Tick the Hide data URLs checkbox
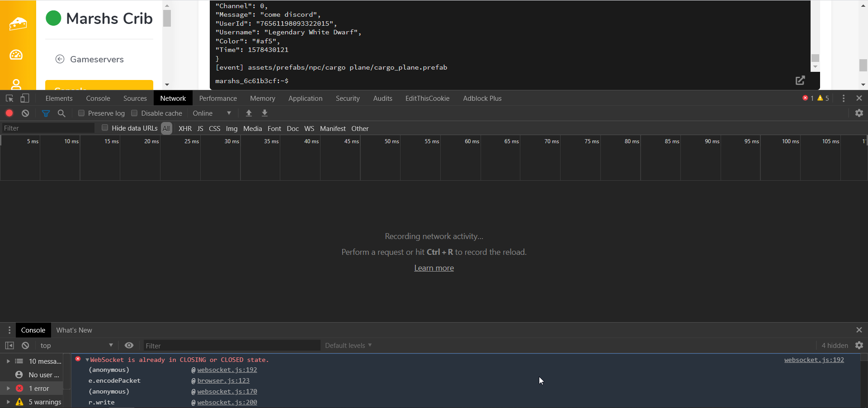Image resolution: width=868 pixels, height=408 pixels. click(x=105, y=128)
